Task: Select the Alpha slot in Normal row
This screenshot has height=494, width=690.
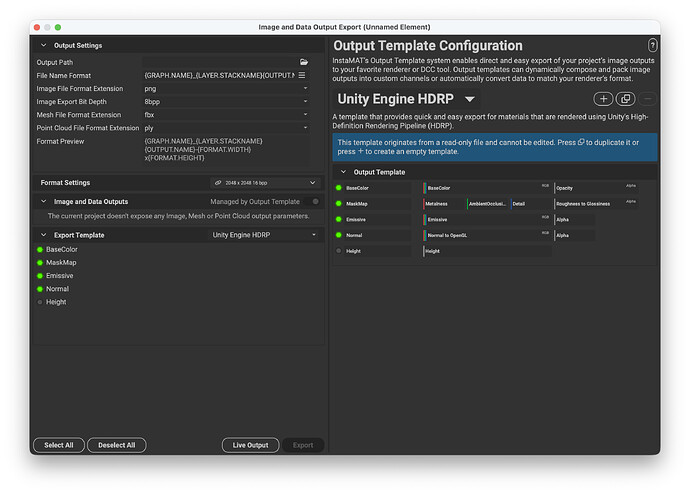Action: [x=574, y=235]
